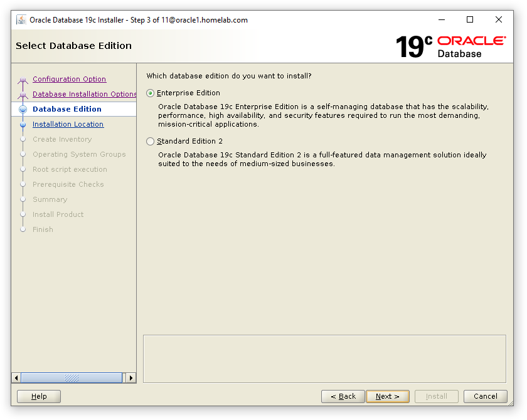
Task: Click the Next button to continue
Action: click(x=387, y=396)
